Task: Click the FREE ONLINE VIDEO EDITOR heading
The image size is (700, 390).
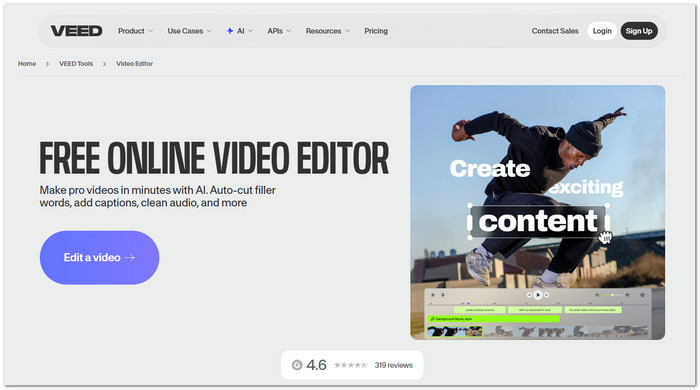Action: [x=214, y=158]
